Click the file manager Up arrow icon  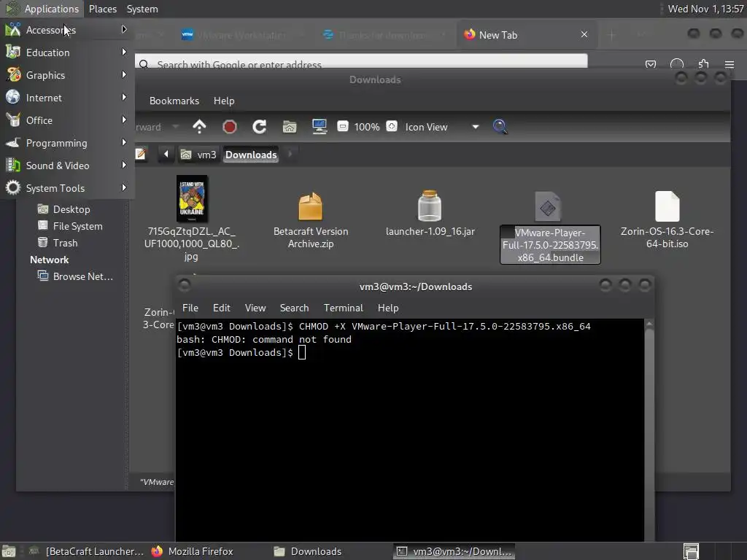pyautogui.click(x=199, y=127)
